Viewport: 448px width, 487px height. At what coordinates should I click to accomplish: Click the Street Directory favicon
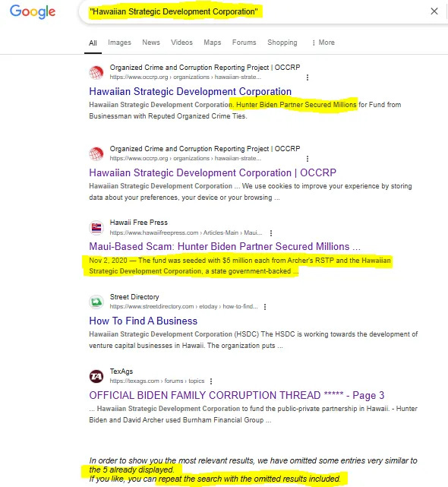[96, 302]
